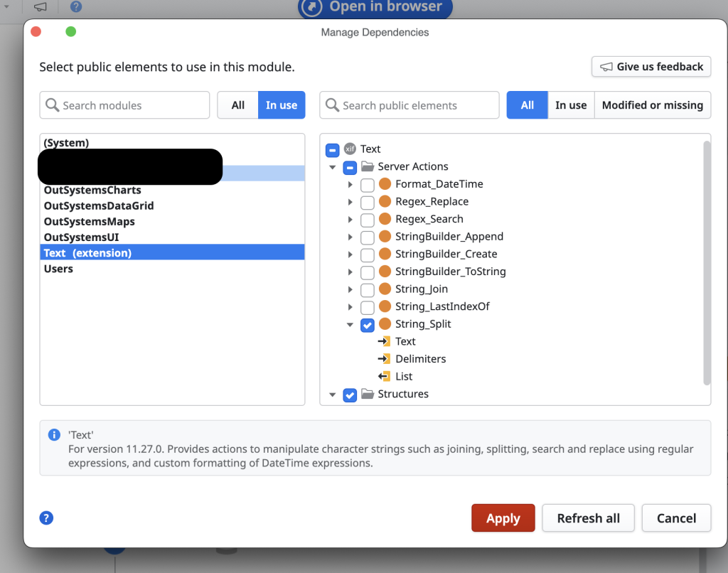Click the Structures folder icon

pyautogui.click(x=368, y=394)
